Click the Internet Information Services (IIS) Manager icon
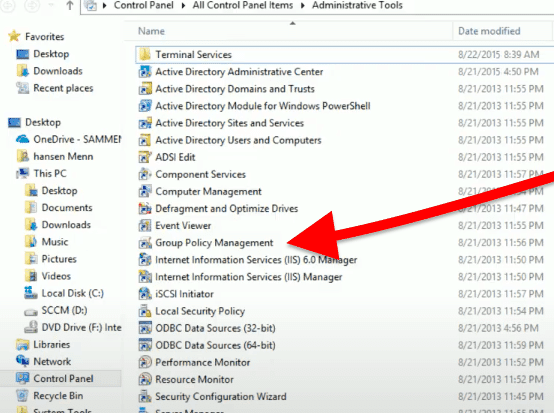The width and height of the screenshot is (554, 413). click(145, 277)
